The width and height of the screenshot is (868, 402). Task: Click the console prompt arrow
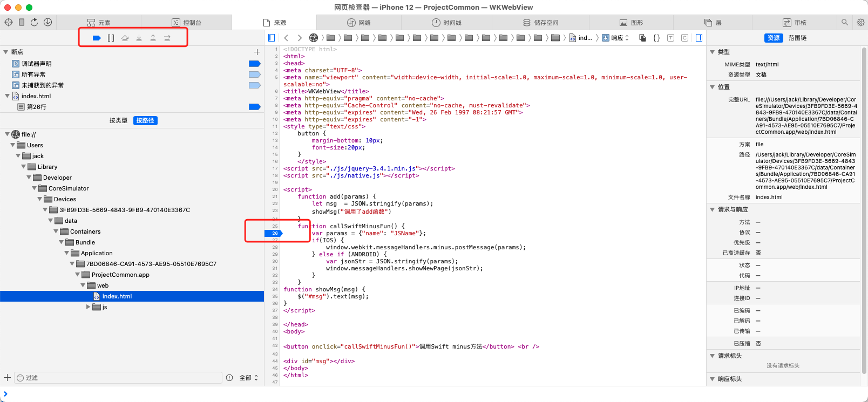pos(5,394)
